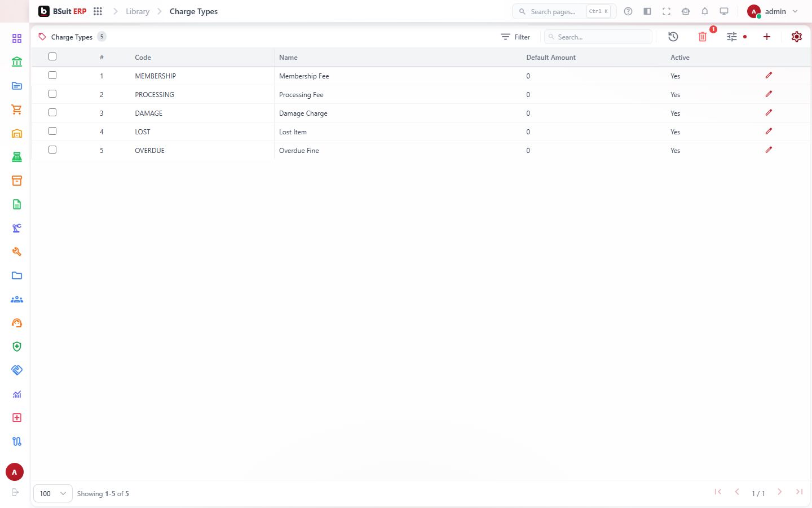Click the BSuit ERP logo
This screenshot has width=812, height=508.
63,11
